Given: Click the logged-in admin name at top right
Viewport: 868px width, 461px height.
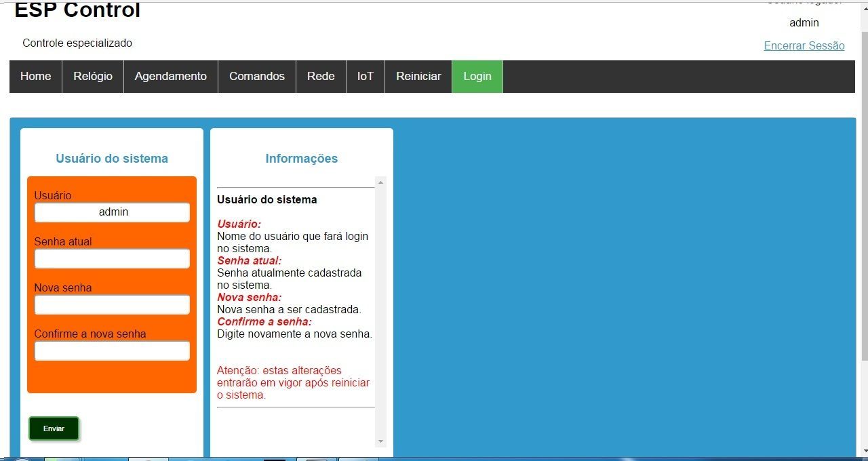Looking at the screenshot, I should [x=804, y=22].
